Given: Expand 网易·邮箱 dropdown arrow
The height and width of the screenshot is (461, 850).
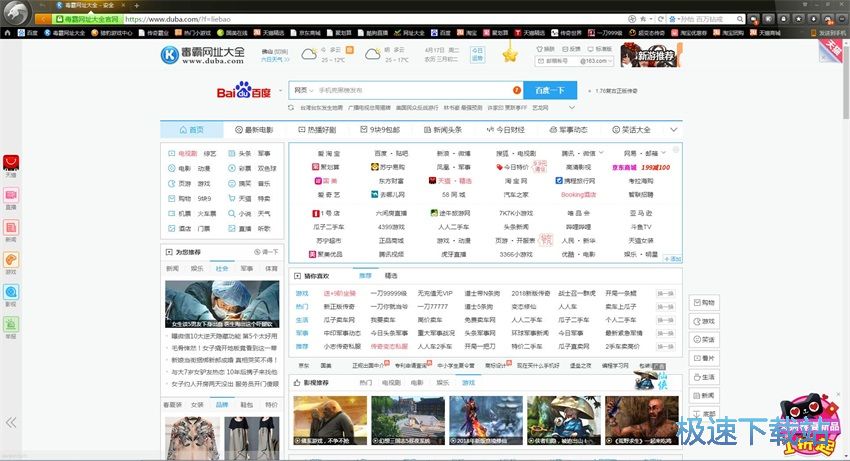Looking at the screenshot, I should coord(663,153).
